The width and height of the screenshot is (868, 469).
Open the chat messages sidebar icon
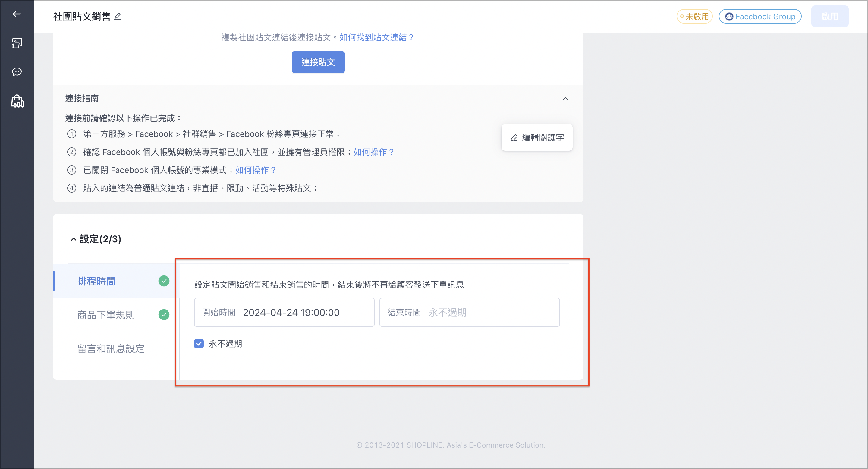pyautogui.click(x=17, y=72)
